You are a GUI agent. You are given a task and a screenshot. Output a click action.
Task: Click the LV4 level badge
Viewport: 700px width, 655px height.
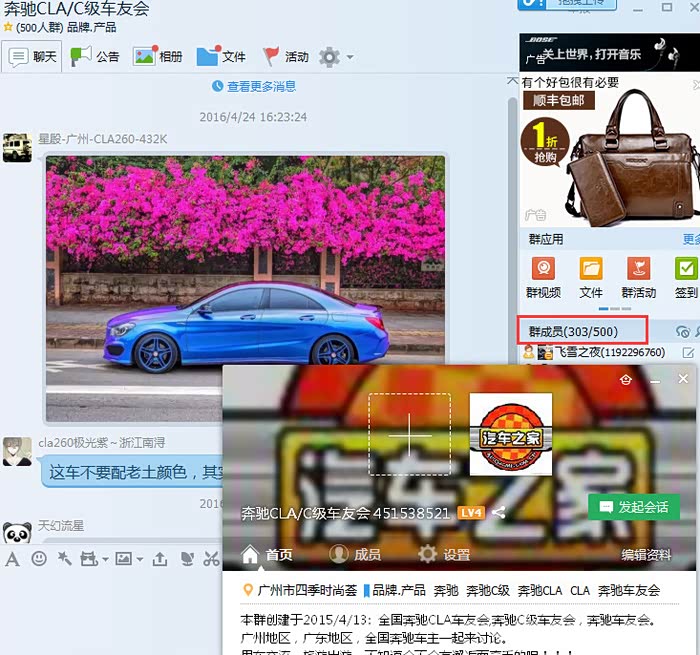coord(471,513)
